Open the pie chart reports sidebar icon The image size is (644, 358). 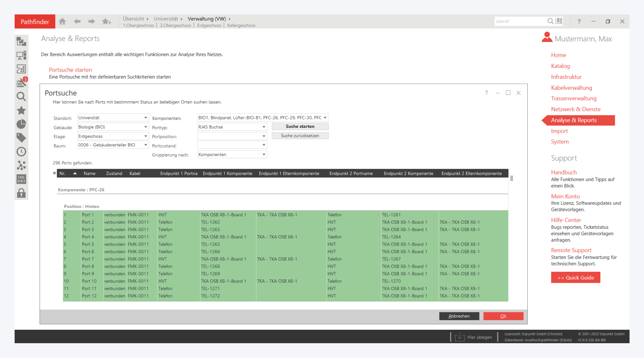point(21,124)
